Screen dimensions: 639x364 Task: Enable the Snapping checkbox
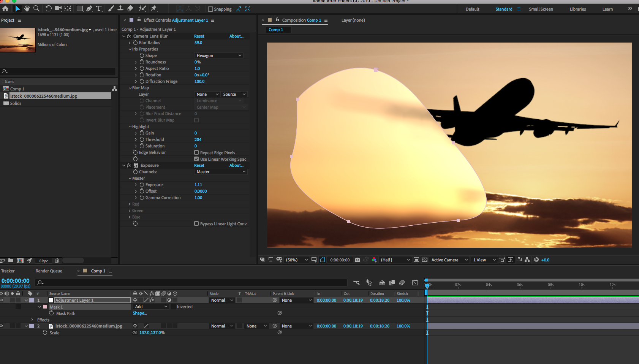[210, 9]
